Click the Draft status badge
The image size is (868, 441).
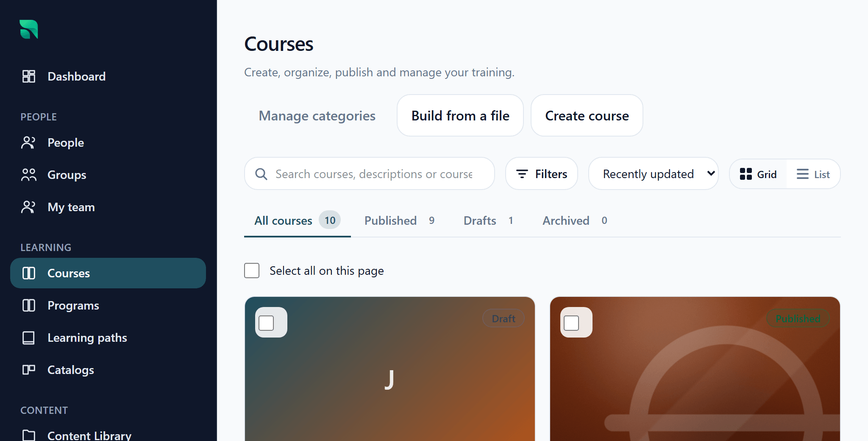pyautogui.click(x=504, y=318)
